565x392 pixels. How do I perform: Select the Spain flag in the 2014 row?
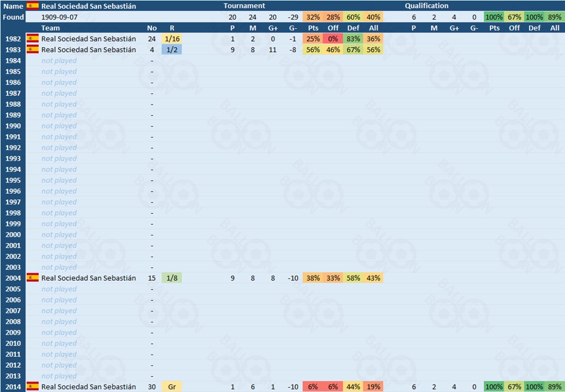point(33,387)
